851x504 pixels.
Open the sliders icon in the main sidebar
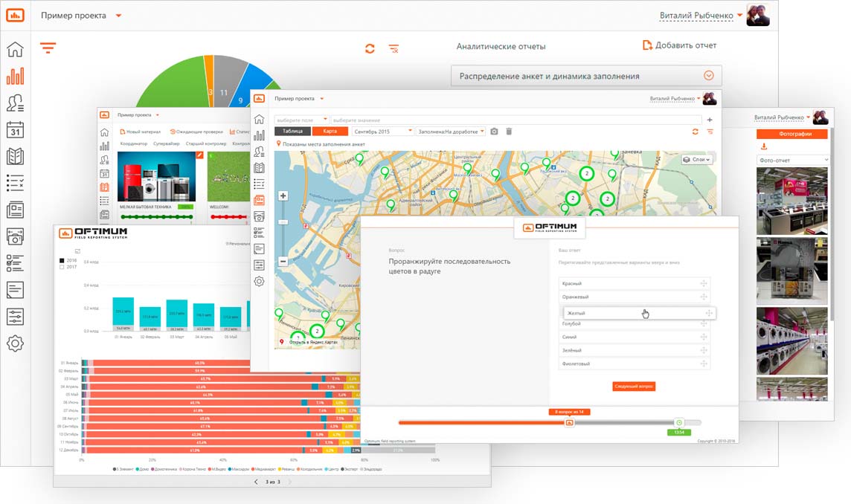click(15, 316)
